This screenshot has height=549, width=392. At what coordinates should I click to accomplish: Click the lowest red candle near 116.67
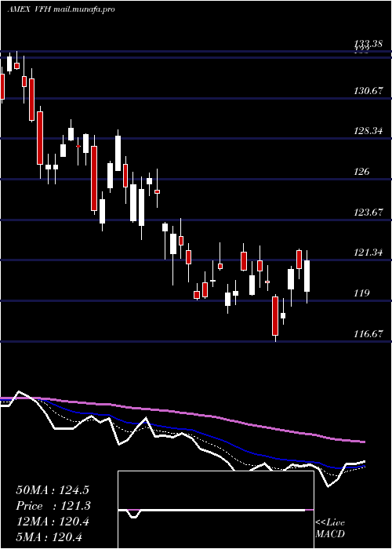click(x=275, y=316)
